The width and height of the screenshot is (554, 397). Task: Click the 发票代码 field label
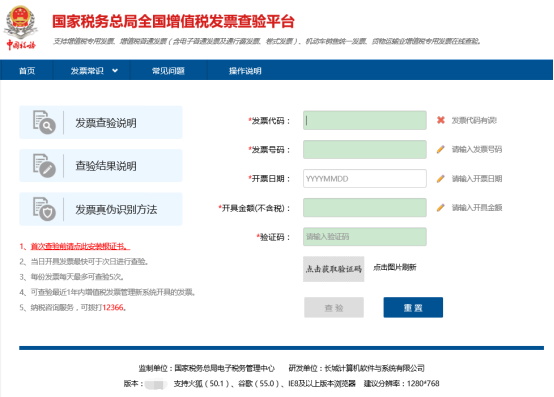(269, 121)
